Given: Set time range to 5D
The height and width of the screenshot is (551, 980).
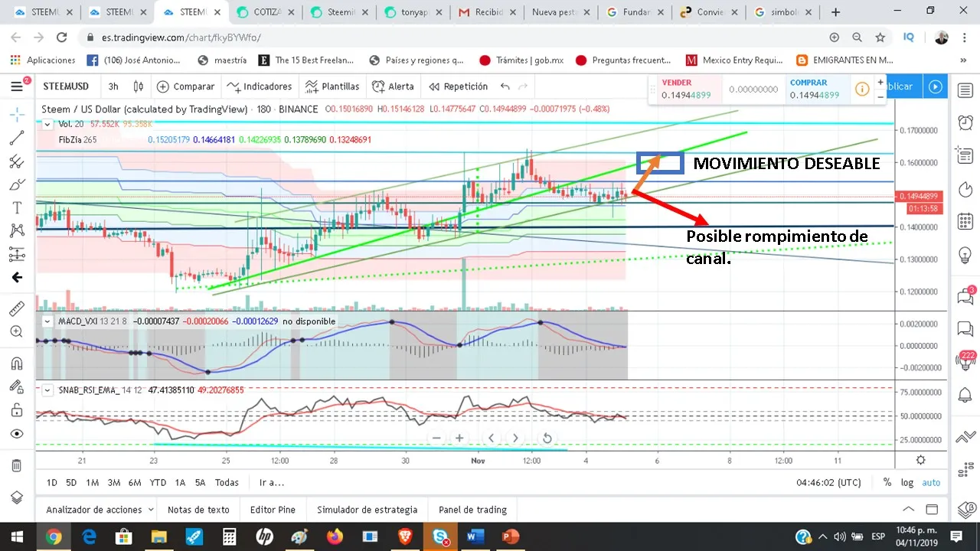Looking at the screenshot, I should 71,483.
